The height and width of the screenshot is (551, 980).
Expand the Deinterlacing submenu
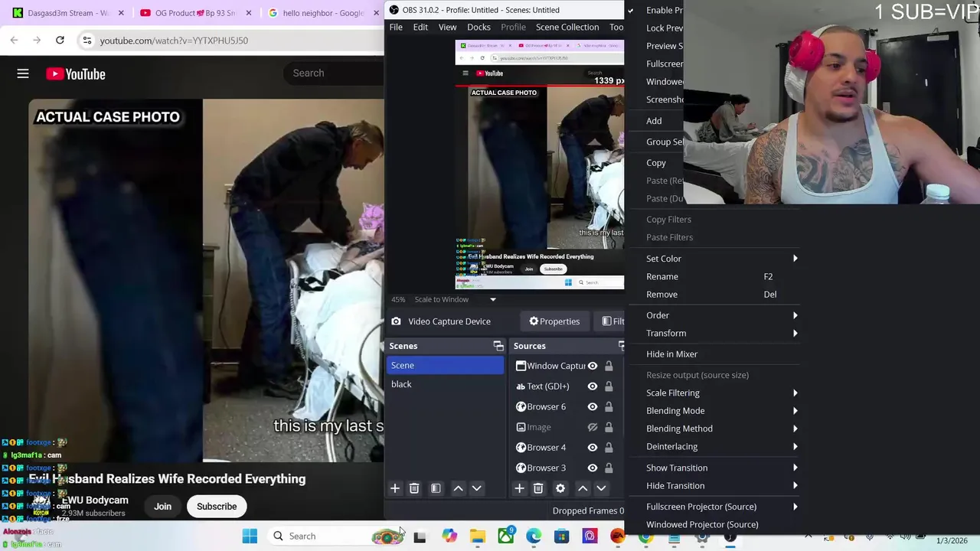click(722, 446)
